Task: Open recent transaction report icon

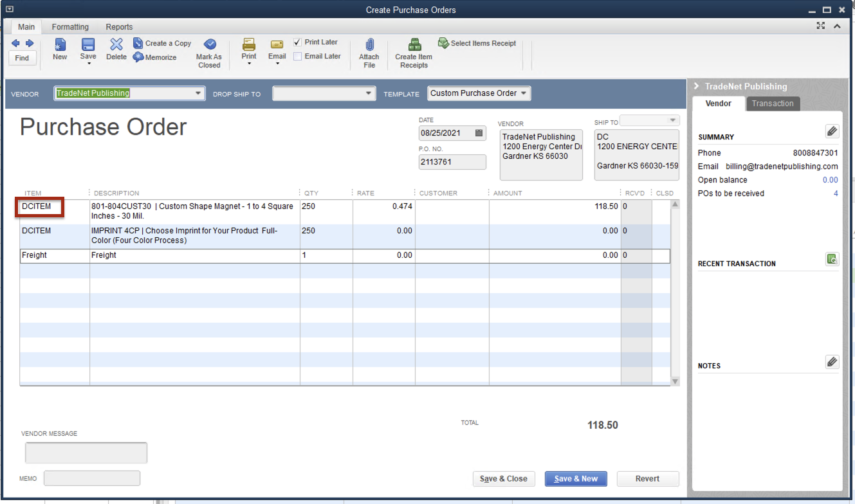Action: (x=832, y=259)
